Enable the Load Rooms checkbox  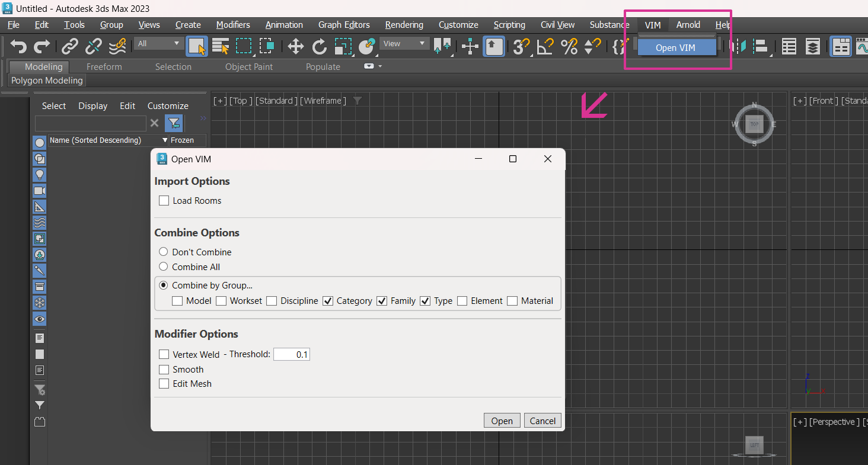[x=164, y=201]
